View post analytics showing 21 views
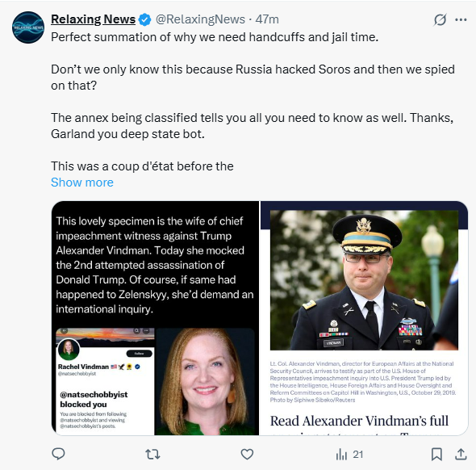The image size is (476, 470). point(349,454)
